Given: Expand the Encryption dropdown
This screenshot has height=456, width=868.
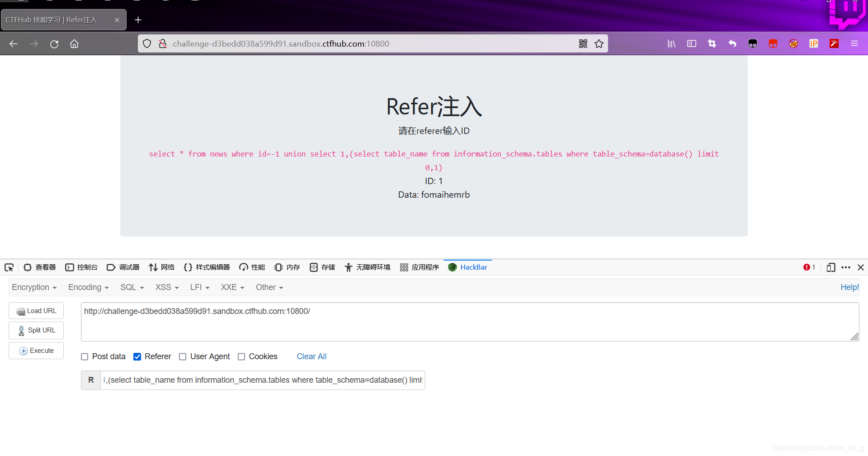Looking at the screenshot, I should pyautogui.click(x=34, y=287).
